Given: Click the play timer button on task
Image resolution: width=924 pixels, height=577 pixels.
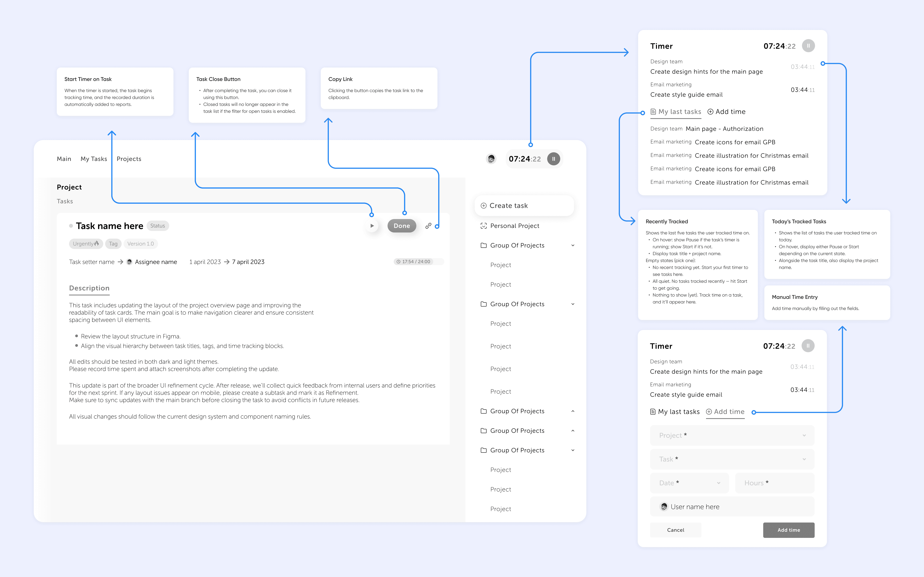Looking at the screenshot, I should [x=372, y=226].
